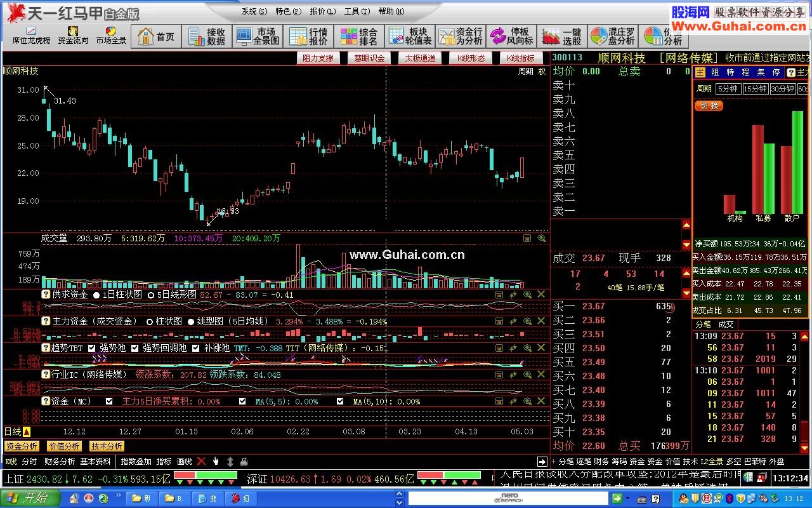The height and width of the screenshot is (508, 812).
Task: Click down arrow below sell orders panel
Action: click(x=686, y=245)
